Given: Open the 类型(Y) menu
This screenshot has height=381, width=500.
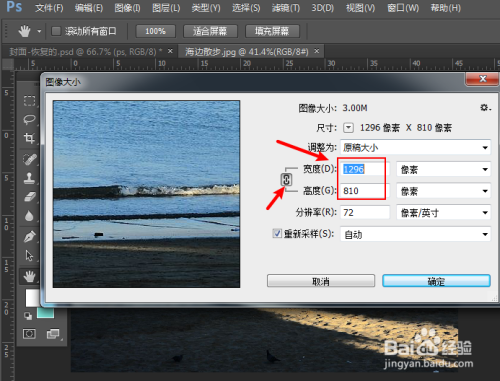Looking at the screenshot, I should point(206,8).
